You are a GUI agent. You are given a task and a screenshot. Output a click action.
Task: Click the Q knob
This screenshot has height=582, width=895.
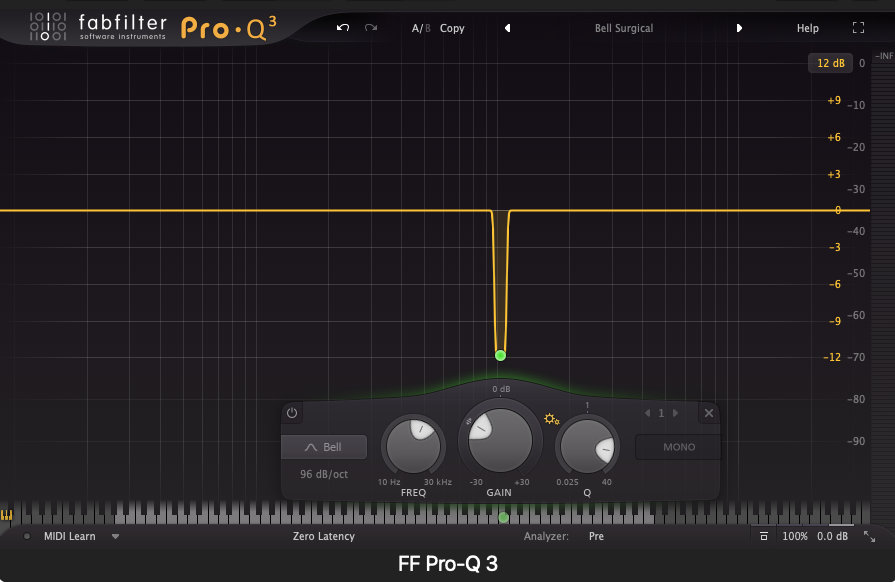[587, 446]
